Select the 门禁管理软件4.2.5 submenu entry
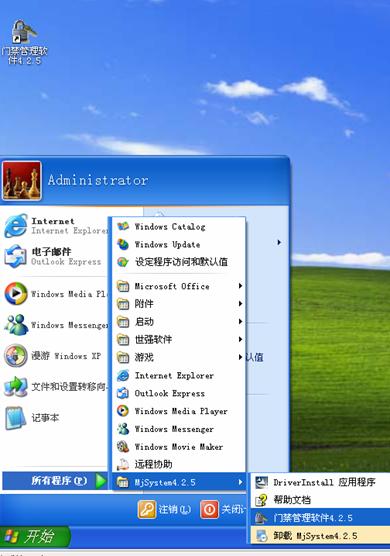This screenshot has width=390, height=556. coord(320,518)
